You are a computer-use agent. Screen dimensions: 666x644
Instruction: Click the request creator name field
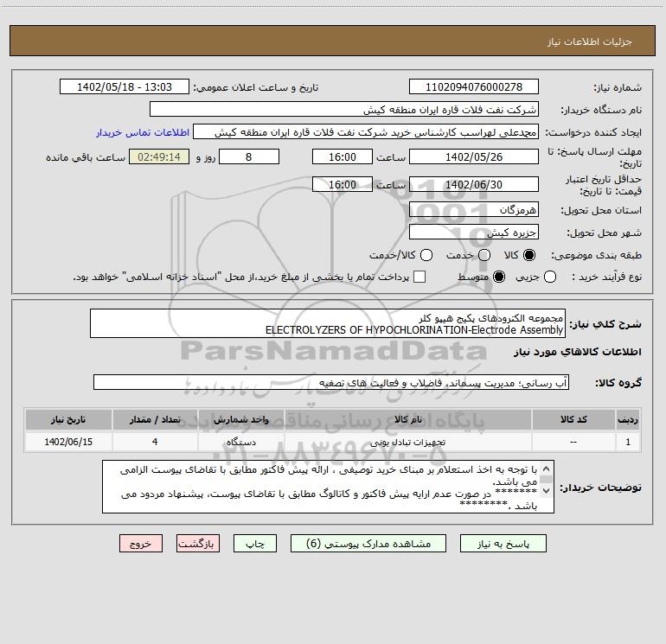tap(366, 132)
